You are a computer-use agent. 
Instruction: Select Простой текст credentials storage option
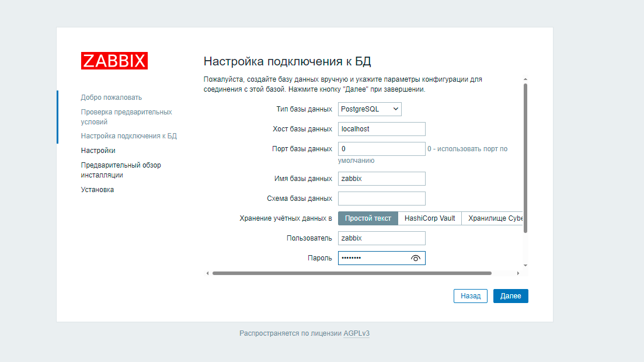coord(368,218)
